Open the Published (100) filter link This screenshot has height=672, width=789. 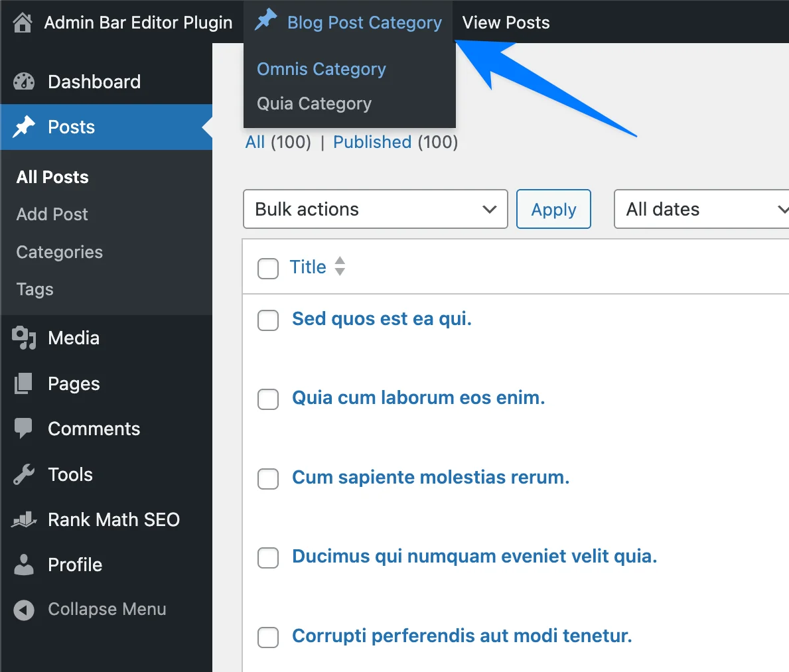[x=372, y=142]
